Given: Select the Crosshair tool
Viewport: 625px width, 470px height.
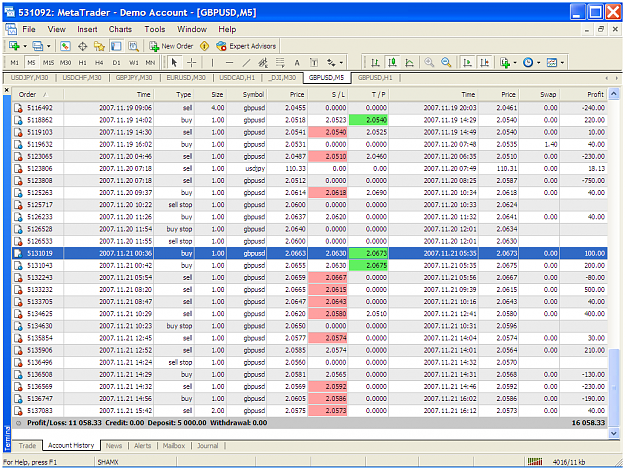Looking at the screenshot, I should pyautogui.click(x=191, y=63).
